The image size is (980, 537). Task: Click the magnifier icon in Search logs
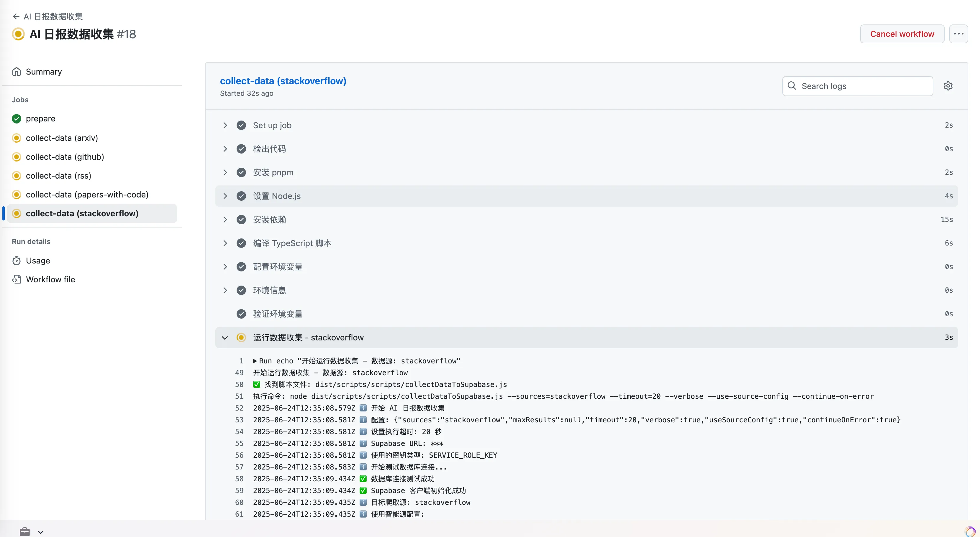point(792,86)
